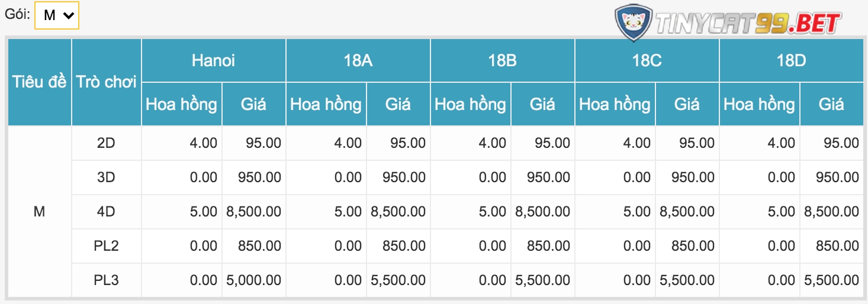Select the 3D game row label
The image size is (868, 304).
point(107,177)
